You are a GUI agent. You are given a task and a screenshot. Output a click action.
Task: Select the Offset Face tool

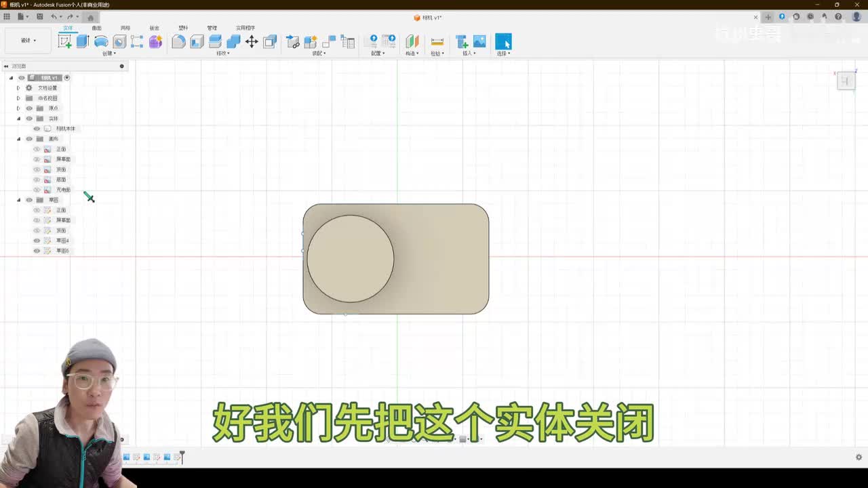(215, 41)
